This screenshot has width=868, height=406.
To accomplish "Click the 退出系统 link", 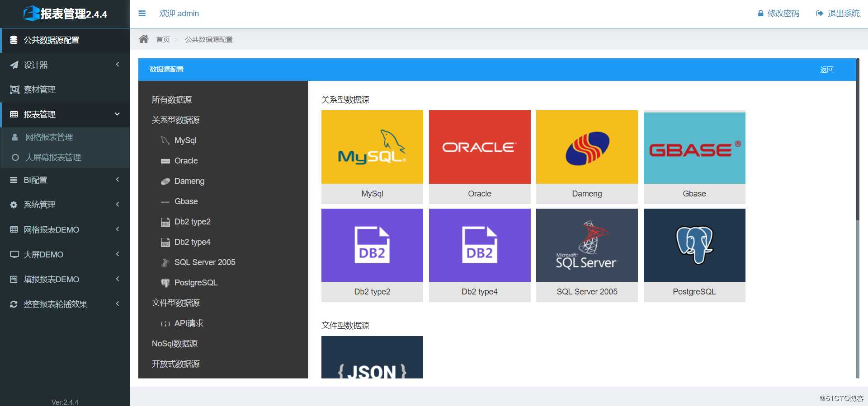I will point(844,14).
